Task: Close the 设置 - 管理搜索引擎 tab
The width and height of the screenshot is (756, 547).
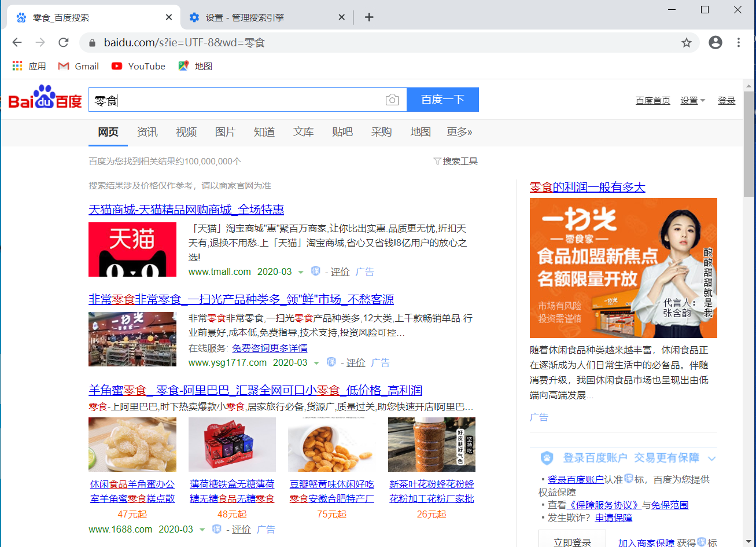Action: (x=341, y=17)
